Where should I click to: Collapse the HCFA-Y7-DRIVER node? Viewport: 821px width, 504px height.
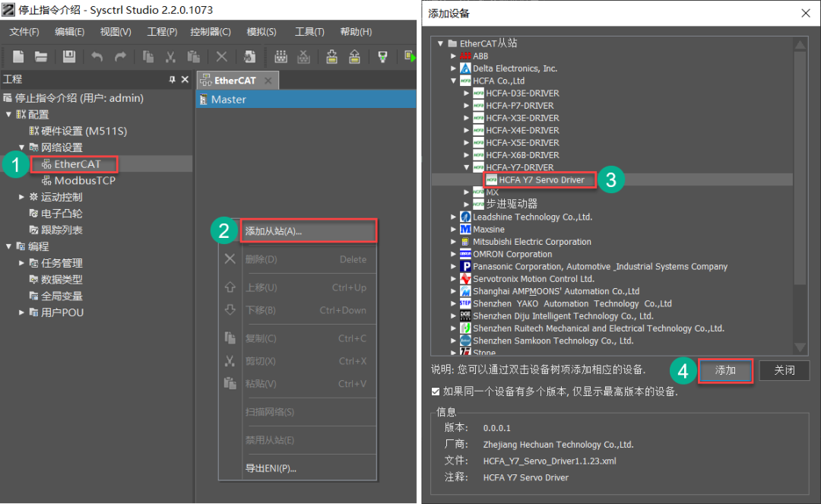coord(467,167)
